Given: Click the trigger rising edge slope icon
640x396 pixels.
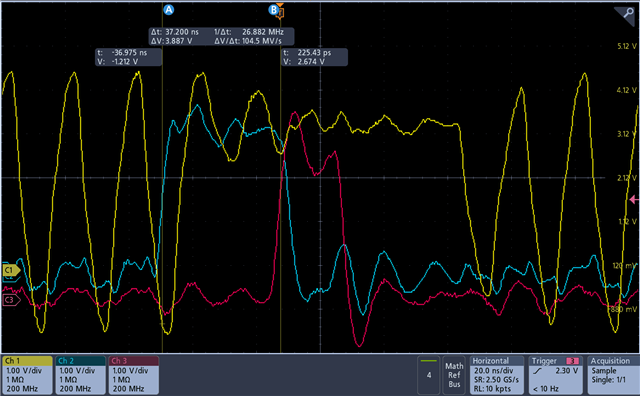Looking at the screenshot, I should click(x=538, y=371).
